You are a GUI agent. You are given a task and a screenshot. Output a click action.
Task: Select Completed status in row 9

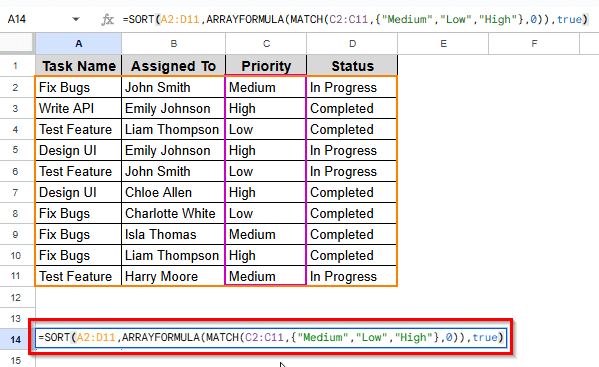point(352,234)
